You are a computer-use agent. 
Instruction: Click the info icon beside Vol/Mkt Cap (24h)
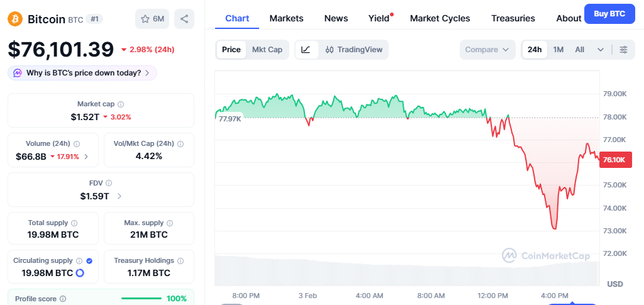[x=180, y=143]
